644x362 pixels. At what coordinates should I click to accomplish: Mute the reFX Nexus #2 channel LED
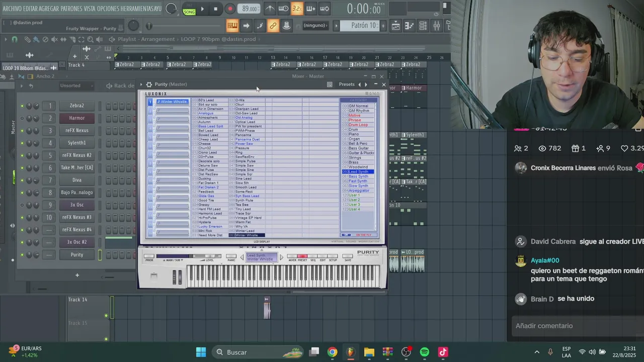pyautogui.click(x=22, y=156)
